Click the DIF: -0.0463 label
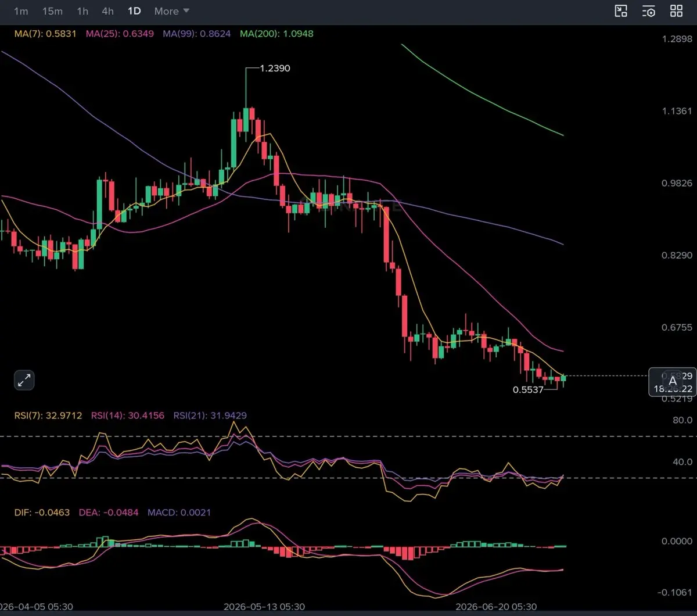The image size is (697, 616). (x=42, y=513)
